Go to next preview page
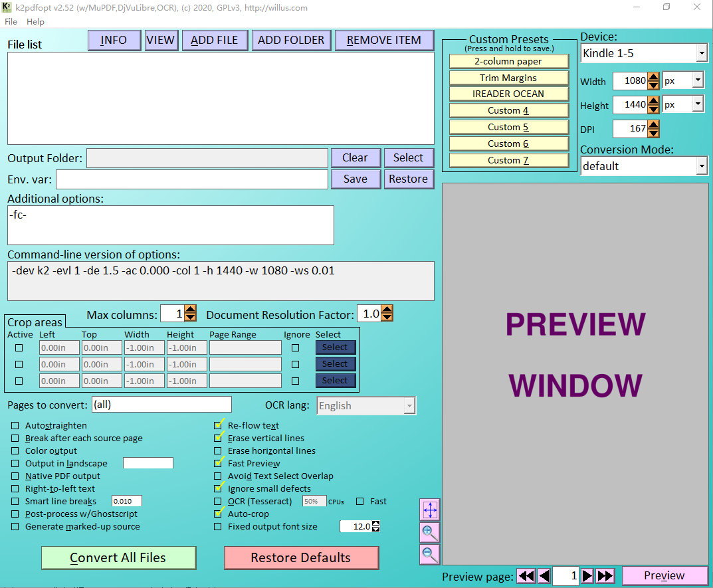Screen dimensions: 713x588 coord(587,576)
